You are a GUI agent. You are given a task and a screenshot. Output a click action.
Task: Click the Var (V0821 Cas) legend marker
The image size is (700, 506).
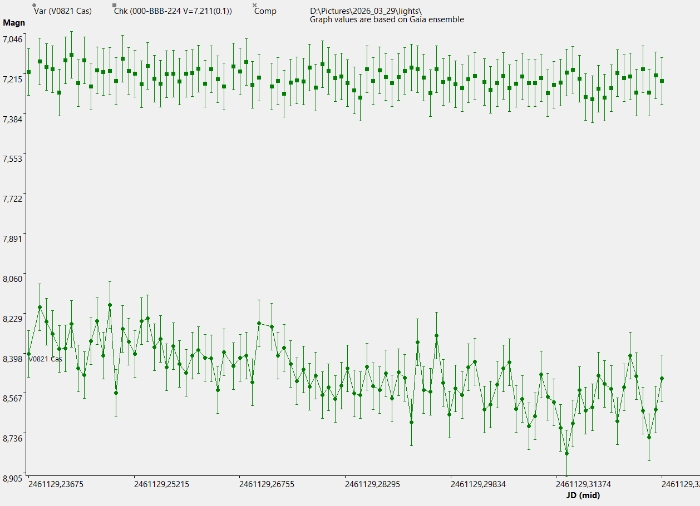34,5
